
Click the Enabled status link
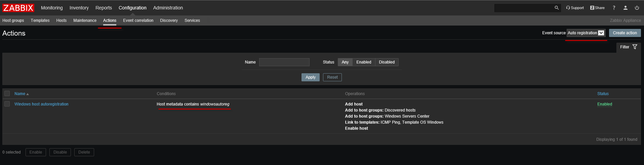pyautogui.click(x=604, y=104)
